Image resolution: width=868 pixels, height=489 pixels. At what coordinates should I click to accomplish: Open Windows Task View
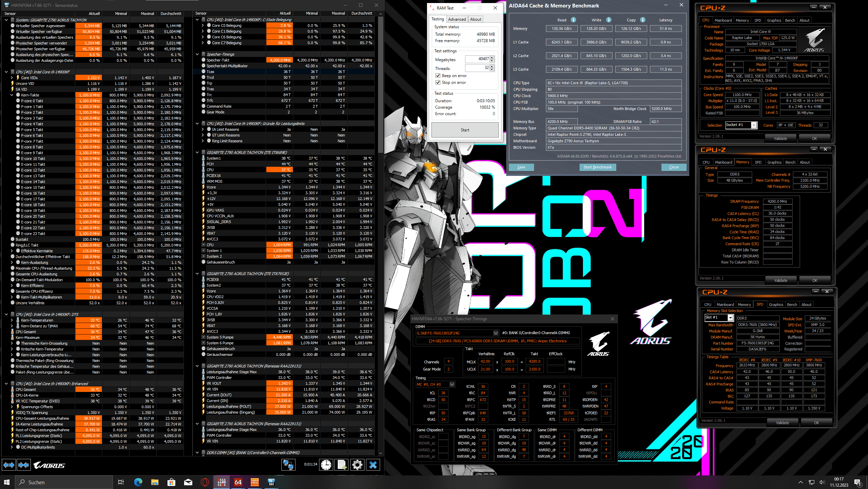121,482
